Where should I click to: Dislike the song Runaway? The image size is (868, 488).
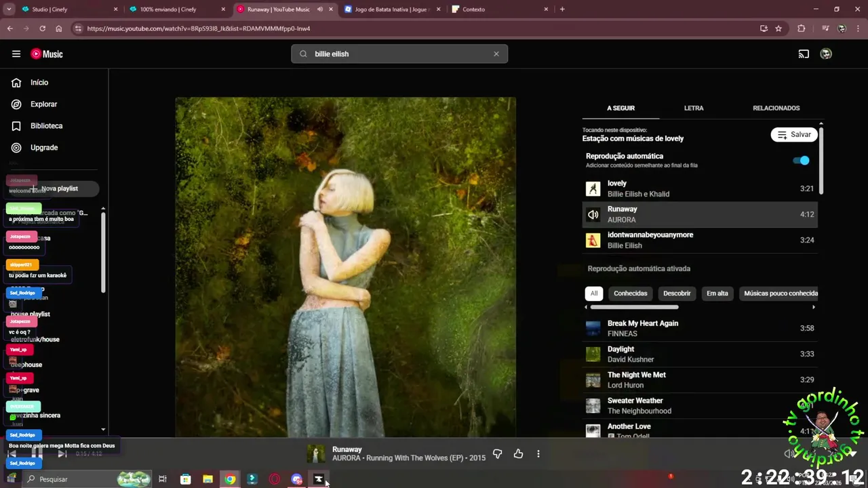coord(497,454)
